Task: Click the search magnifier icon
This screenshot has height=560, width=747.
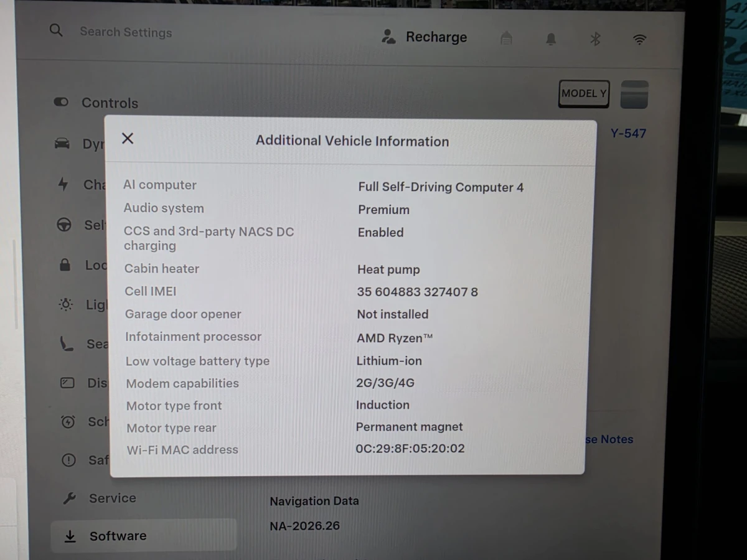Action: [x=56, y=30]
